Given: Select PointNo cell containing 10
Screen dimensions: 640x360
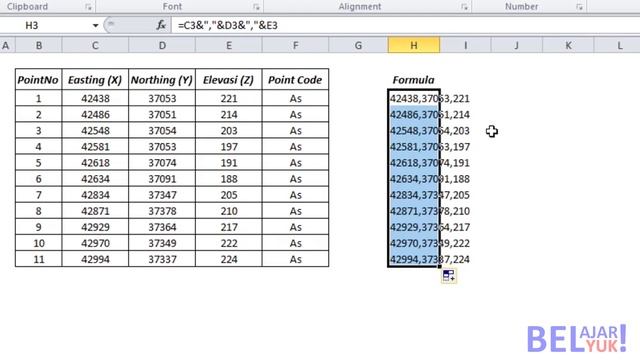Looking at the screenshot, I should point(38,243).
